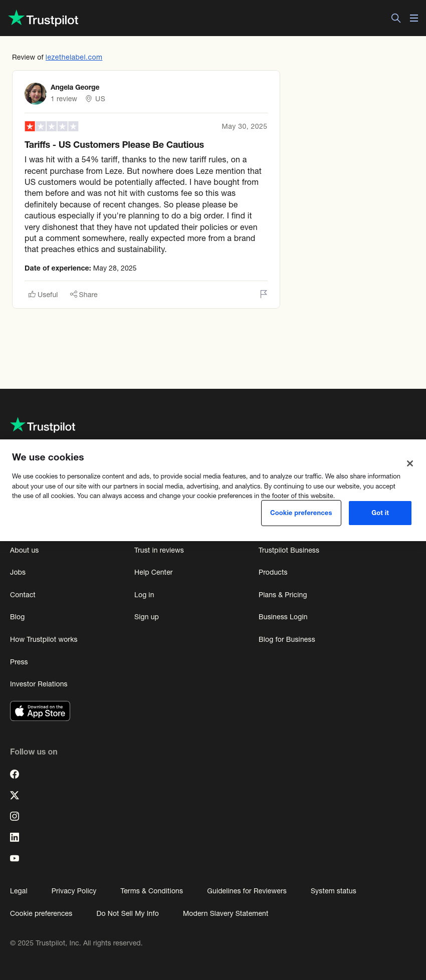Open Trust in reviews link
Screen dimensions: 426x980
tap(159, 550)
